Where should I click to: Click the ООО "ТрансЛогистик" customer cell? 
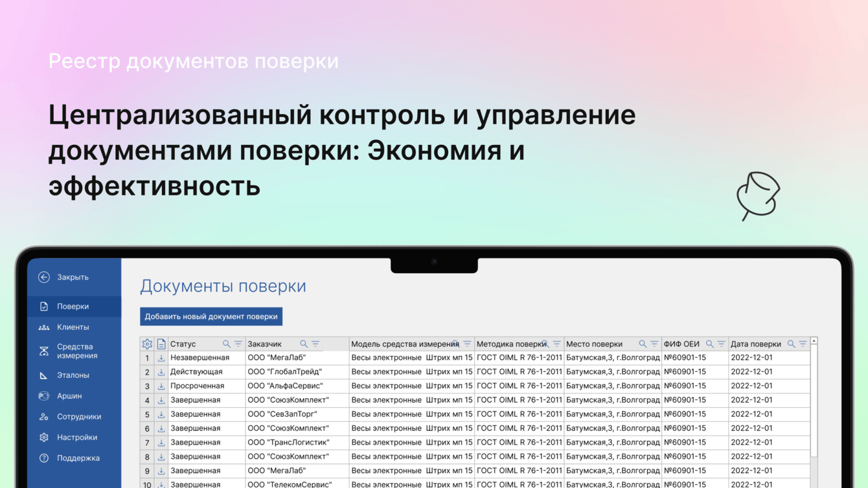[x=297, y=443]
